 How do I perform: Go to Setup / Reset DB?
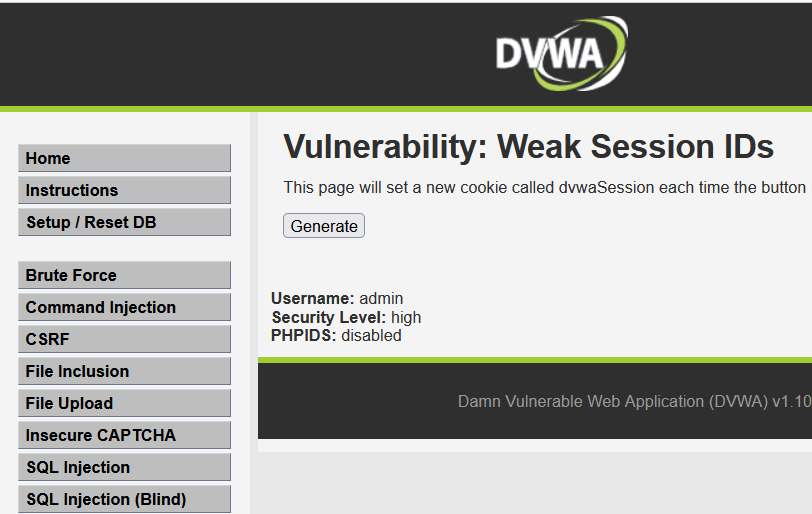click(124, 223)
